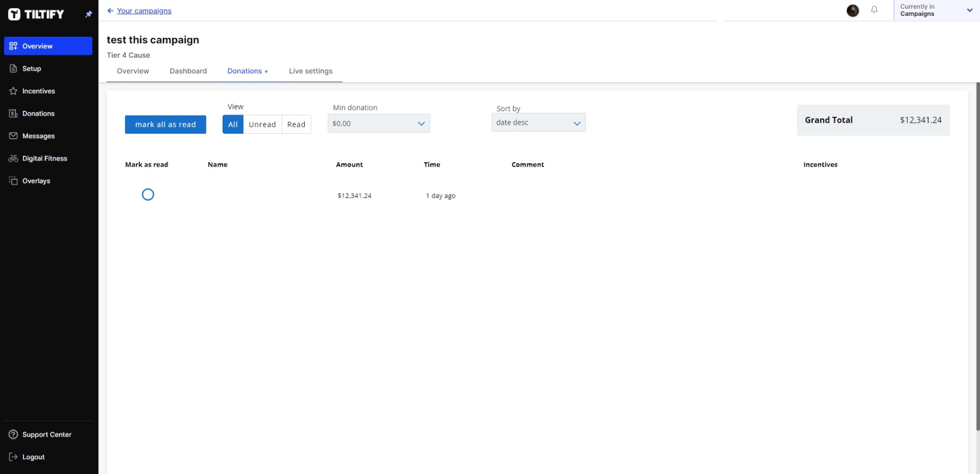Open the user avatar profile

(853, 10)
